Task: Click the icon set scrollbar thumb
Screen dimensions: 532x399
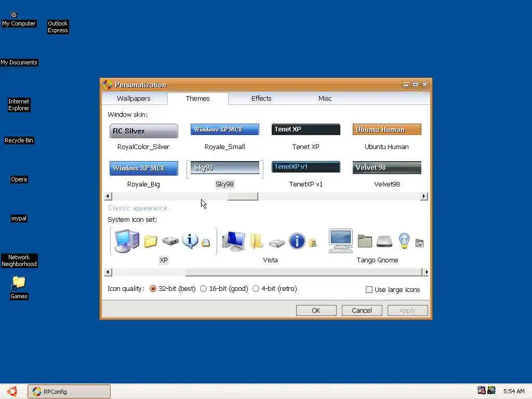Action: pos(303,272)
